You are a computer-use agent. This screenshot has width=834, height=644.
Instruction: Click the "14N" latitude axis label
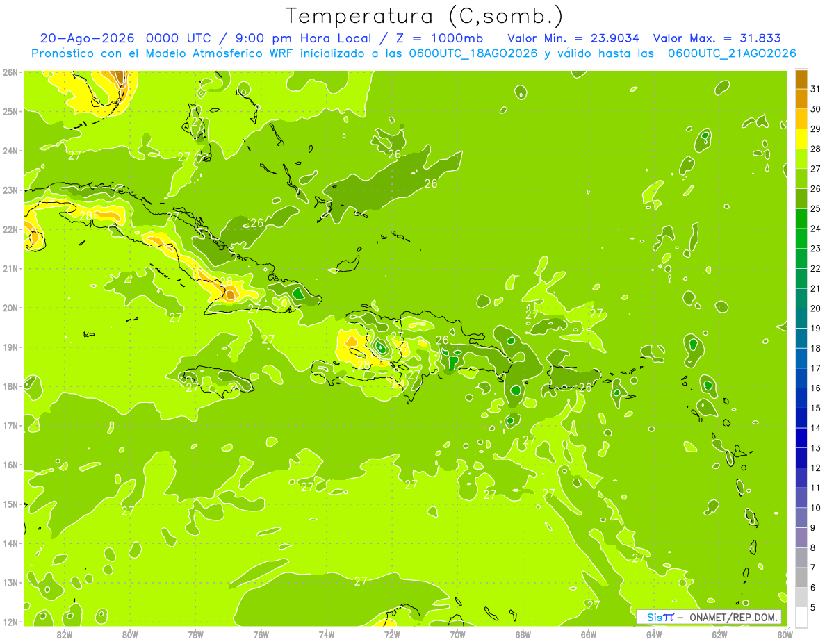coord(10,543)
